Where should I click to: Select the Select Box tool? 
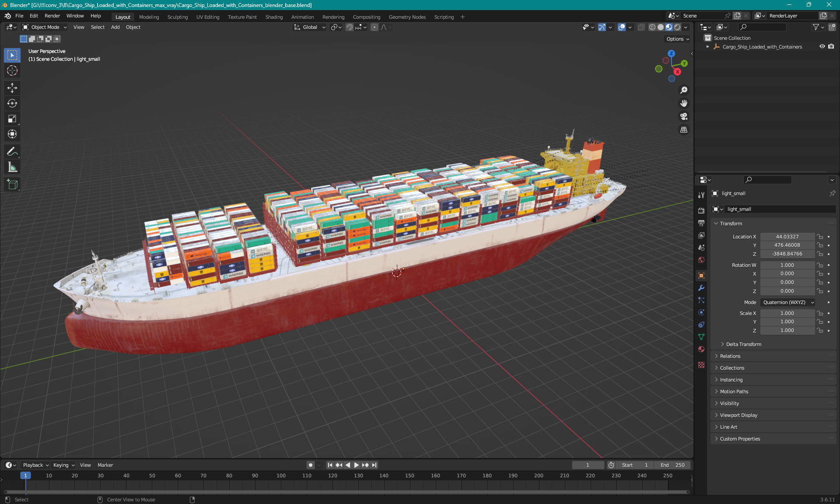pos(12,55)
